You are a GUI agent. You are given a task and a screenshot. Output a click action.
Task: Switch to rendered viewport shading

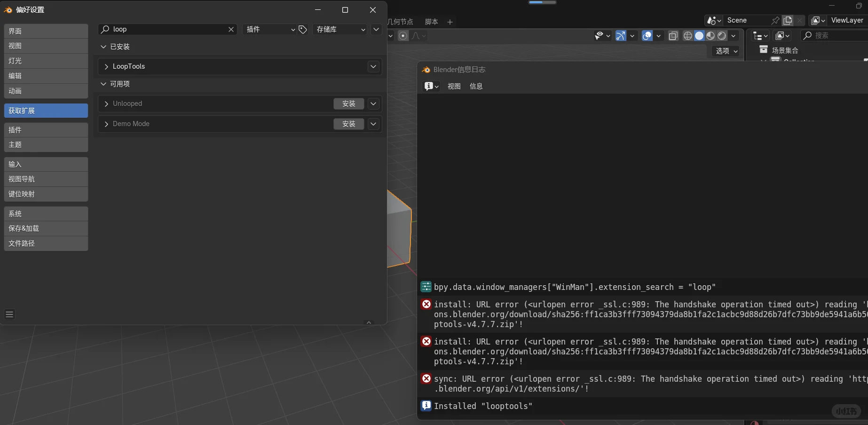[x=722, y=36]
